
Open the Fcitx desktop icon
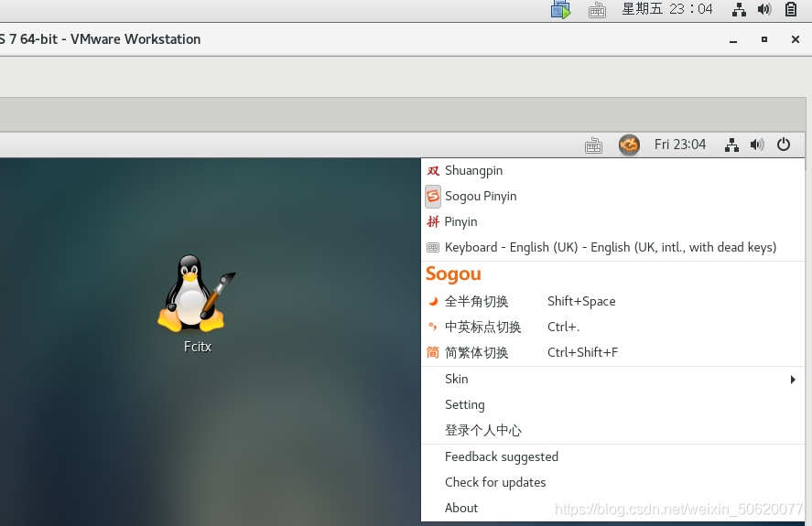[x=197, y=304]
